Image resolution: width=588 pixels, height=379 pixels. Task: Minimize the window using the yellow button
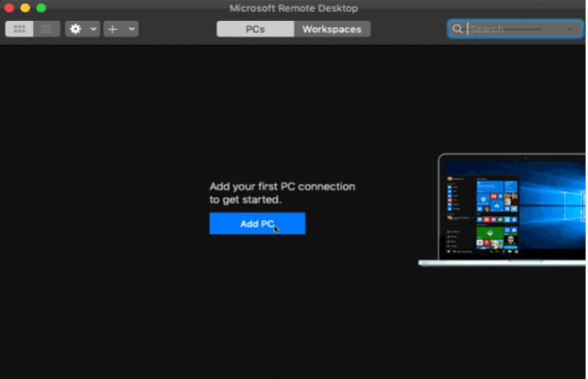tap(25, 8)
